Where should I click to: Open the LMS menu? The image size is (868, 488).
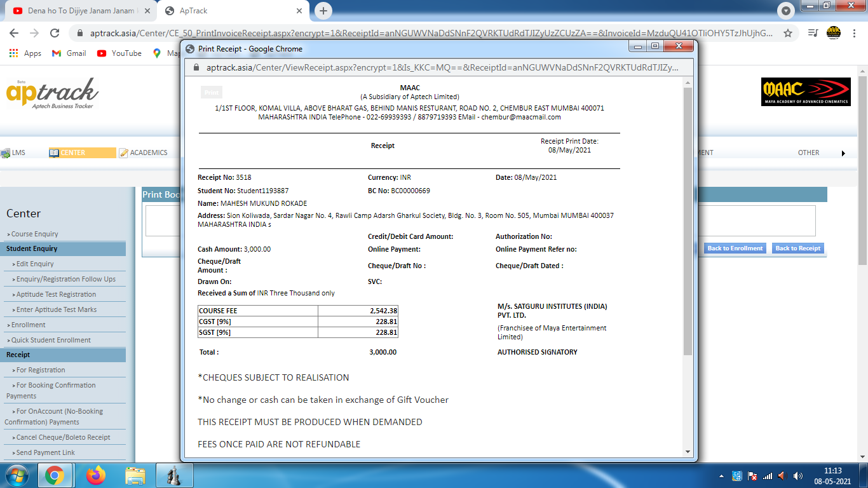pos(13,152)
